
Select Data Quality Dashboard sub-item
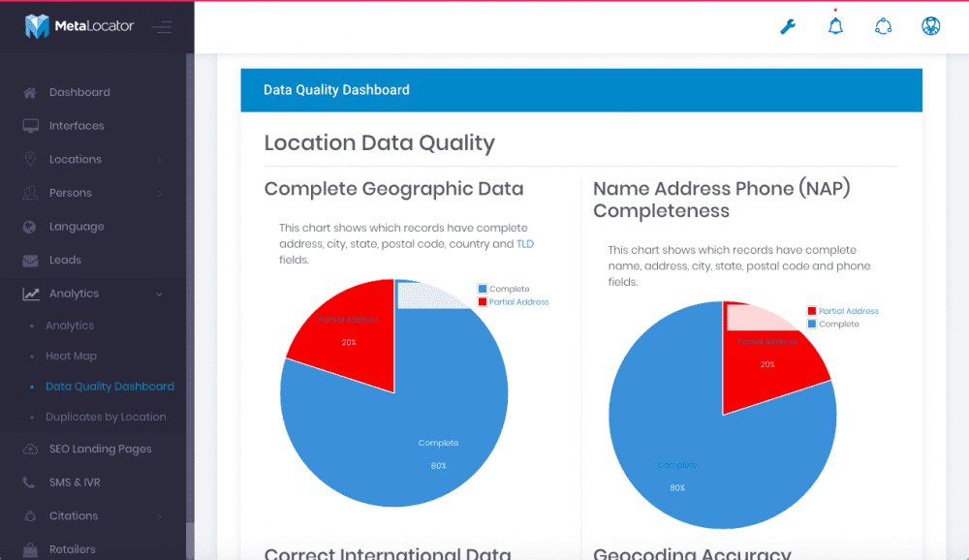click(110, 387)
